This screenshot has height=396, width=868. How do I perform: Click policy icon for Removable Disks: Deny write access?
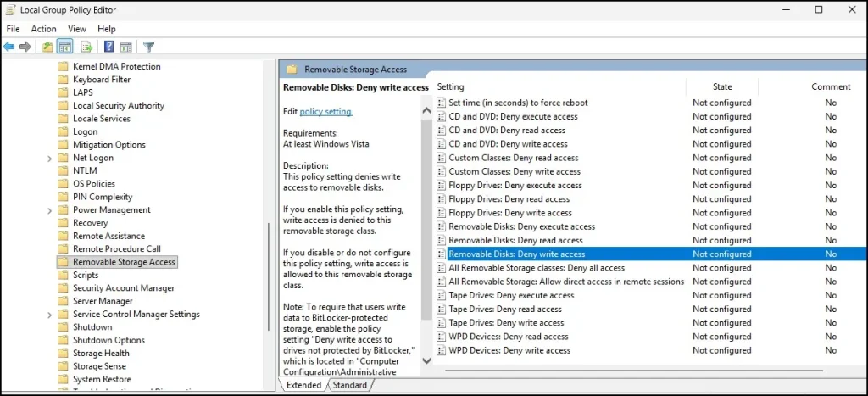[x=441, y=254]
